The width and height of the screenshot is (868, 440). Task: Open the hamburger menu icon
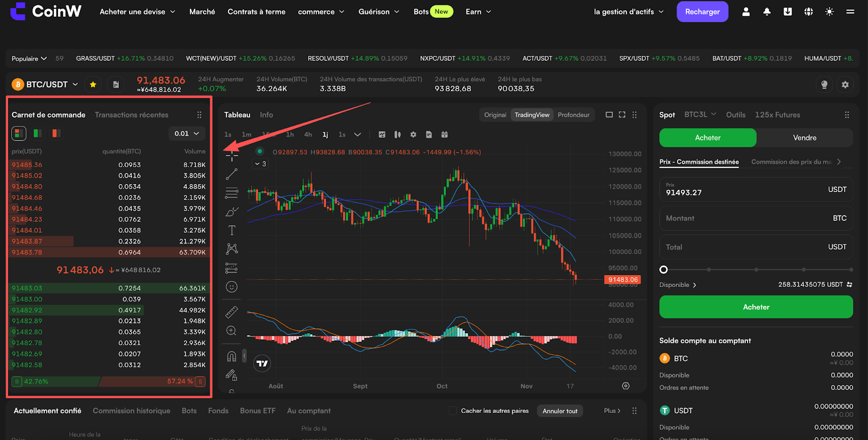pos(850,11)
